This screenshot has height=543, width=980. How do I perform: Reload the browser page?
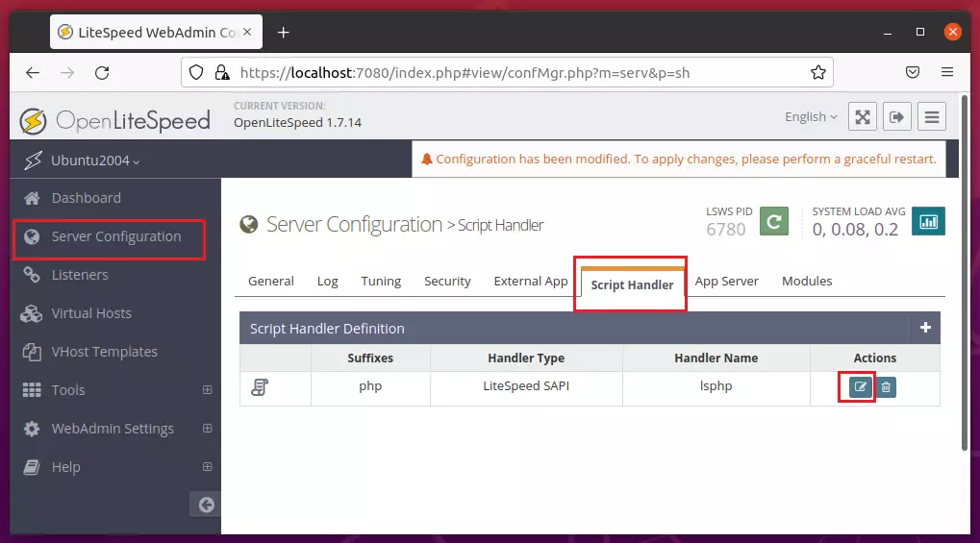[x=102, y=72]
